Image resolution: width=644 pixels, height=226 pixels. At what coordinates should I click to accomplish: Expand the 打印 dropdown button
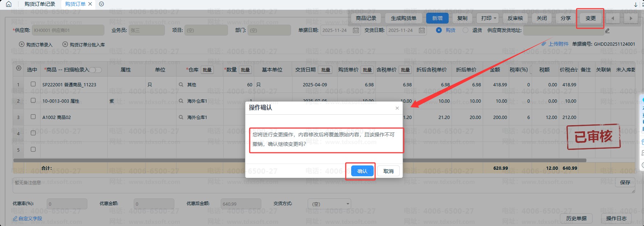(x=489, y=18)
